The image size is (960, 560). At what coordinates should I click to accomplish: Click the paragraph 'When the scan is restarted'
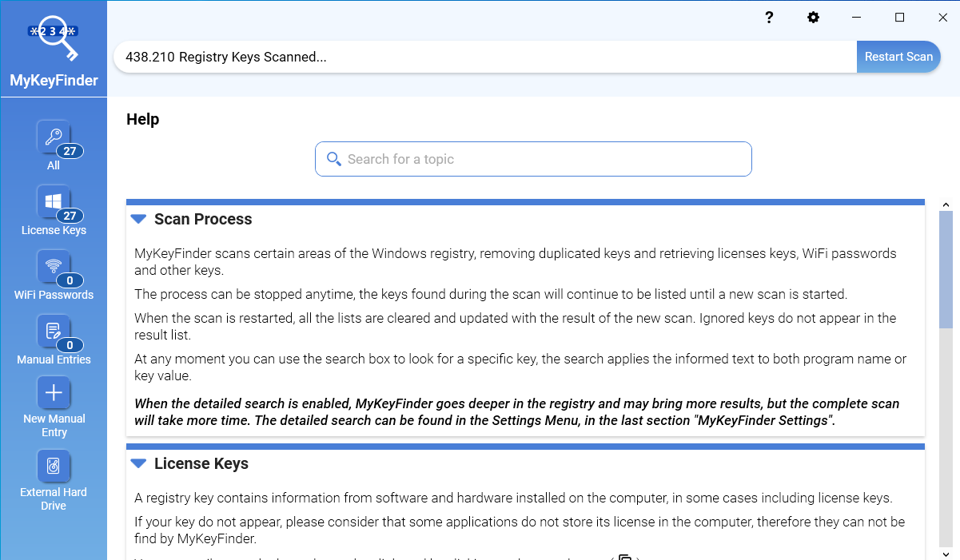pos(516,326)
